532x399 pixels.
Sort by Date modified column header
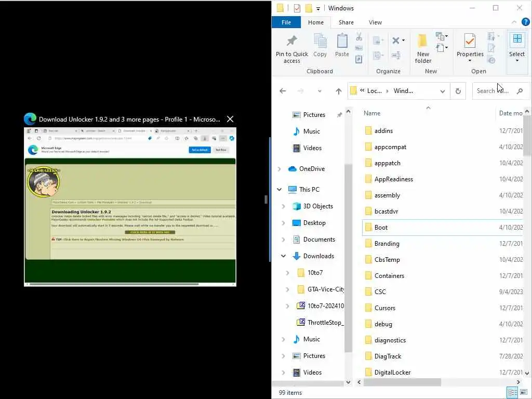coord(510,113)
